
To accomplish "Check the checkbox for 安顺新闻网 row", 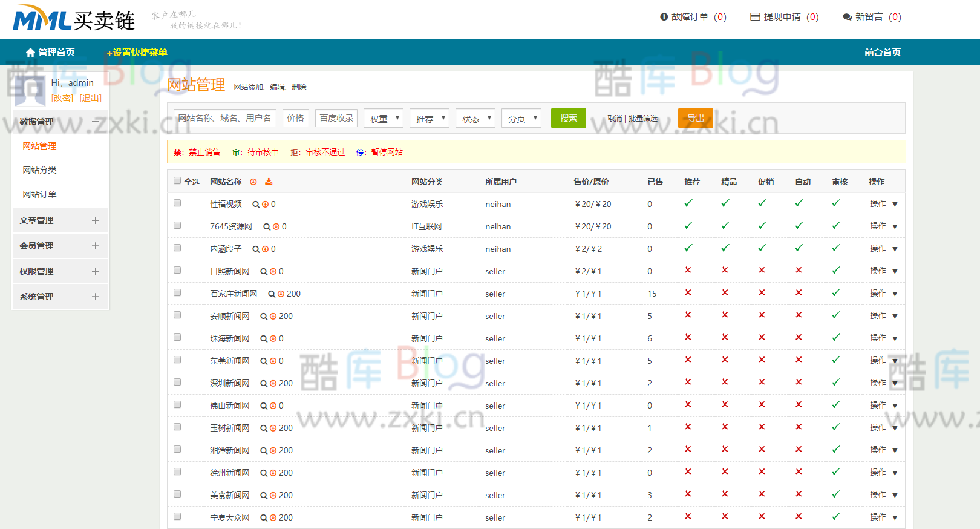I will click(x=177, y=315).
